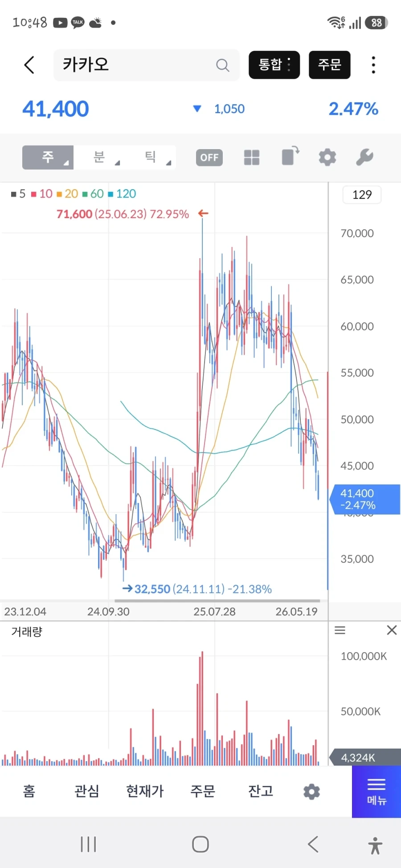
Task: Go to 잔고 balance tab
Action: 261,791
